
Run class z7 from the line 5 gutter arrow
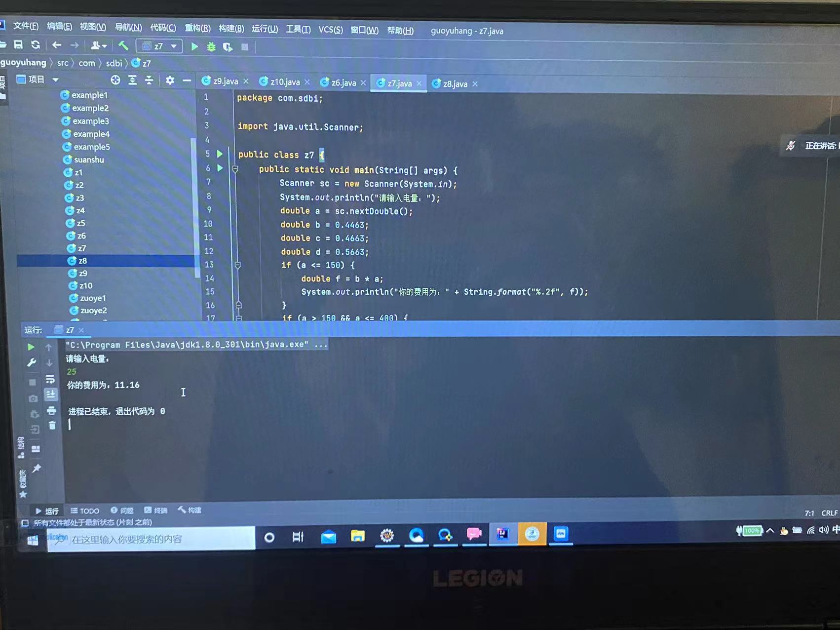pyautogui.click(x=220, y=154)
